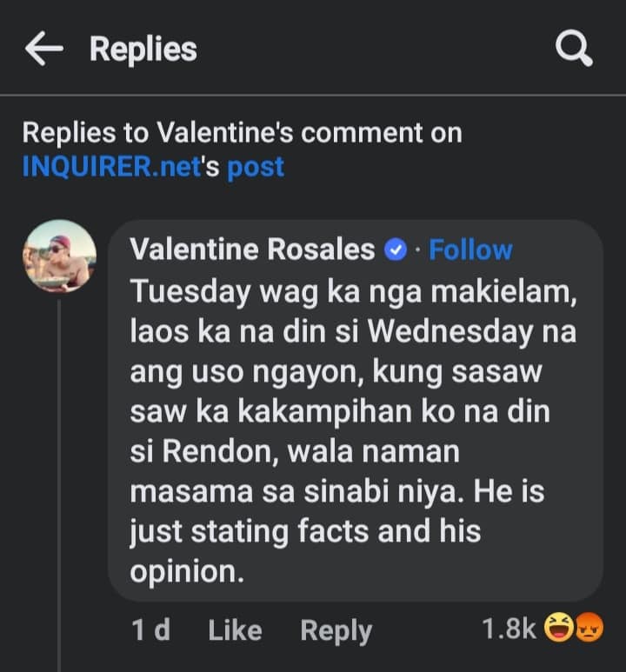Tap the angry reaction emoji
This screenshot has height=672, width=626.
pos(589,628)
